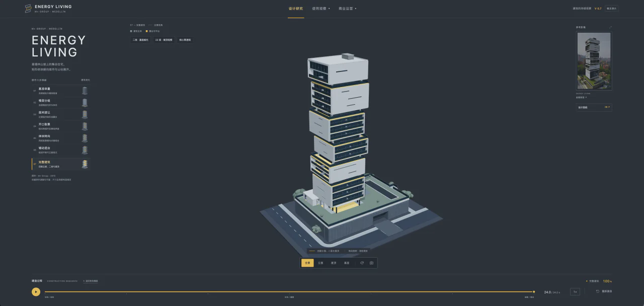Image resolution: width=644 pixels, height=306 pixels.
Task: Click the construction timeline progress bar
Action: pyautogui.click(x=289, y=292)
